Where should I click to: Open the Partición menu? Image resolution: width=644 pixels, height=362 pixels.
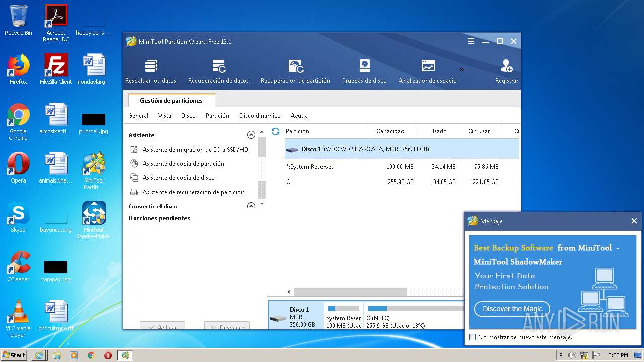coord(217,116)
